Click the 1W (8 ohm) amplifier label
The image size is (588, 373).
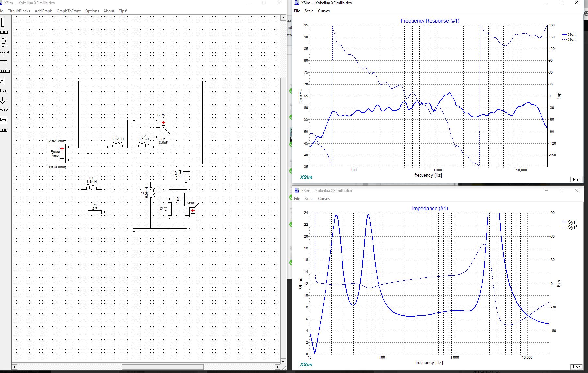57,167
